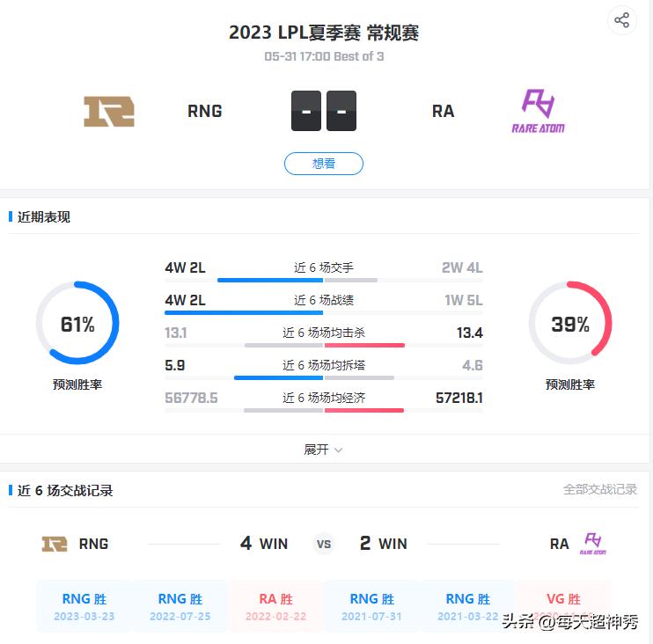Open the 2023-03-23 RNG 胜 match card
This screenshot has width=653, height=644.
84,606
